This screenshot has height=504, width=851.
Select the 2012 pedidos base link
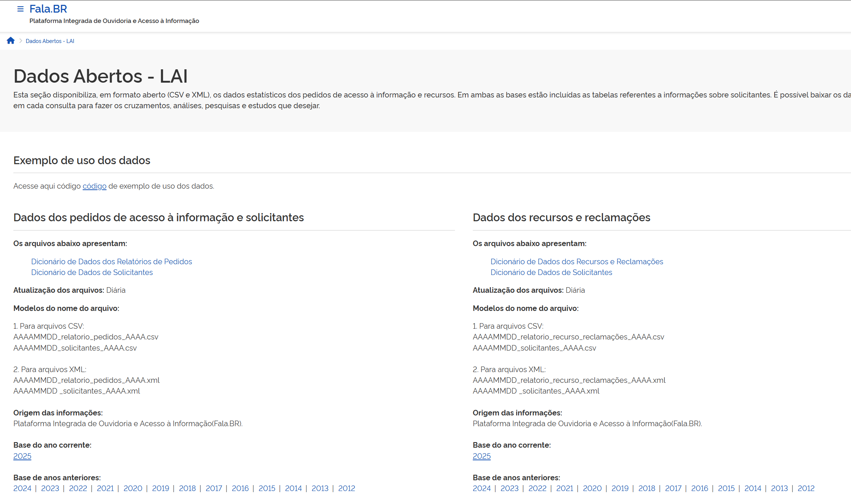[x=346, y=488]
